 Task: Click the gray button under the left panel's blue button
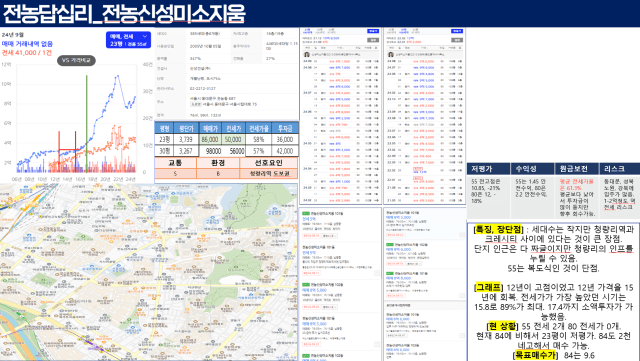point(373,40)
